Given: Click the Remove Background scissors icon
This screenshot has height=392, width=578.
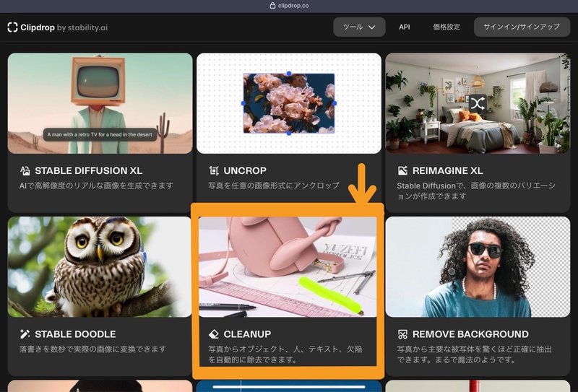Looking at the screenshot, I should (x=402, y=334).
